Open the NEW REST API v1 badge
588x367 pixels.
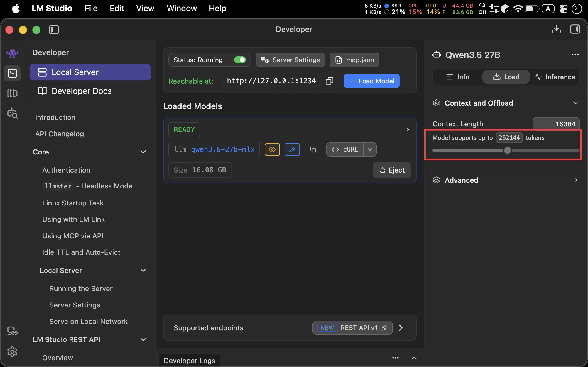tap(352, 328)
